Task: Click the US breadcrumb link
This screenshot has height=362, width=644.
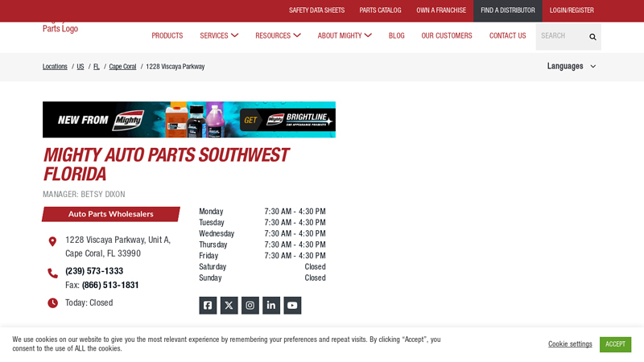Action: (x=80, y=67)
